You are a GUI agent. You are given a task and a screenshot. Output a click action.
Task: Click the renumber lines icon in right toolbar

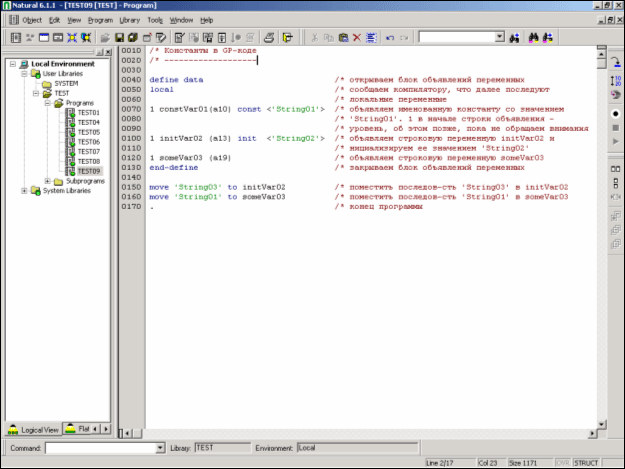615,79
